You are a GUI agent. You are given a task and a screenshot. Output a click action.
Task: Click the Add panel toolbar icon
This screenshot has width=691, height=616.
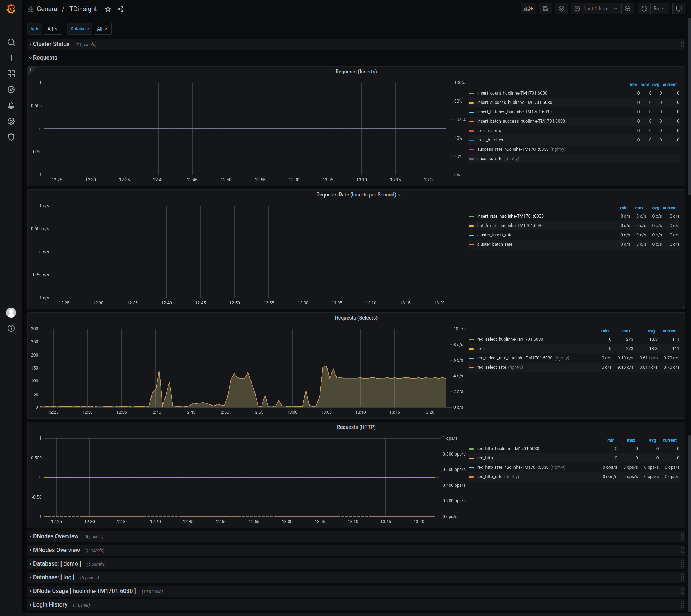[528, 9]
